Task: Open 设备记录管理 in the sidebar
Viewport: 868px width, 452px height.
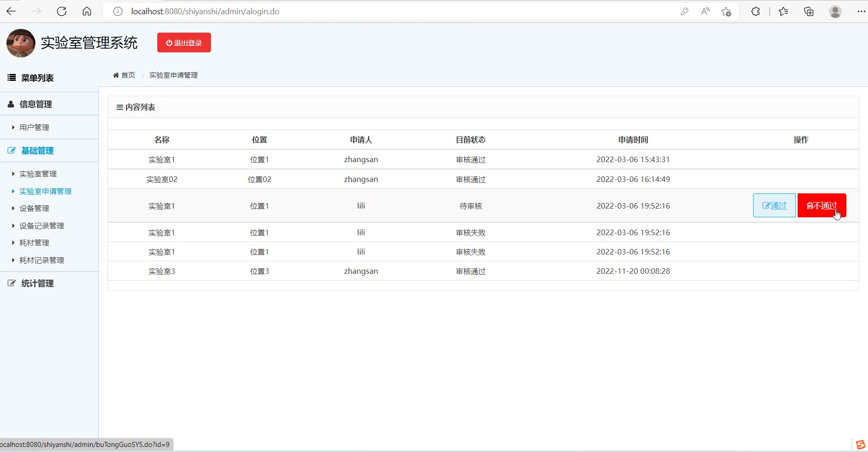Action: [x=41, y=226]
